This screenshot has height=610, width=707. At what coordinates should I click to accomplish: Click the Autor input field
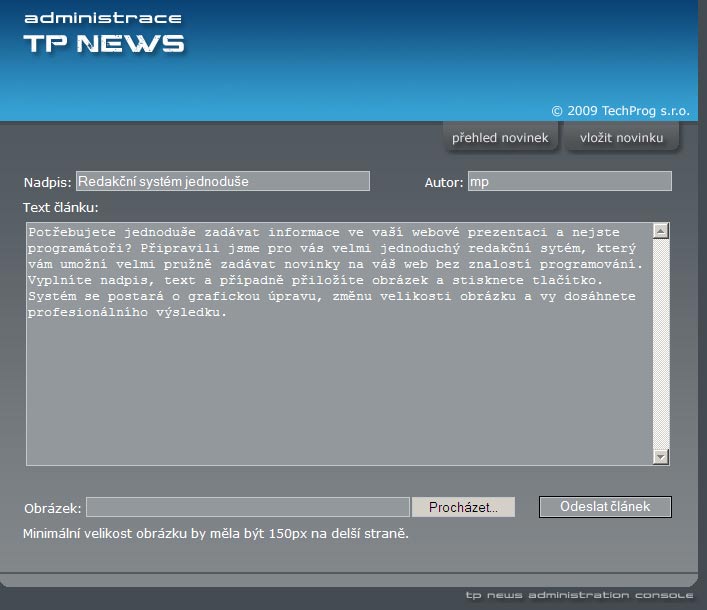(569, 181)
